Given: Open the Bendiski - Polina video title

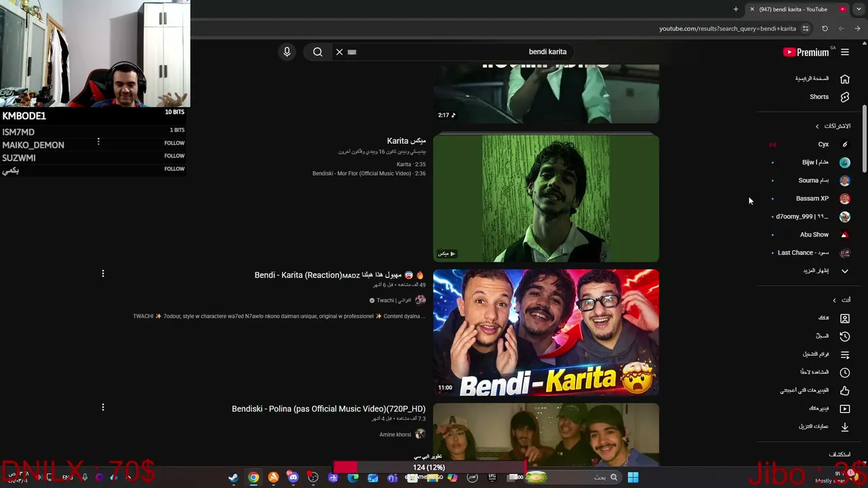Looking at the screenshot, I should pyautogui.click(x=329, y=409).
